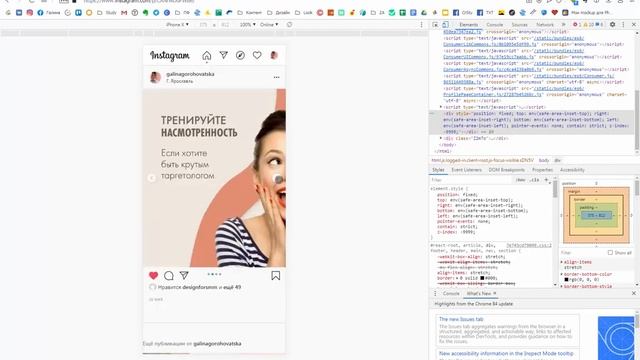640x360 pixels.
Task: Expand the div class node in Elements tree
Action: click(x=441, y=138)
